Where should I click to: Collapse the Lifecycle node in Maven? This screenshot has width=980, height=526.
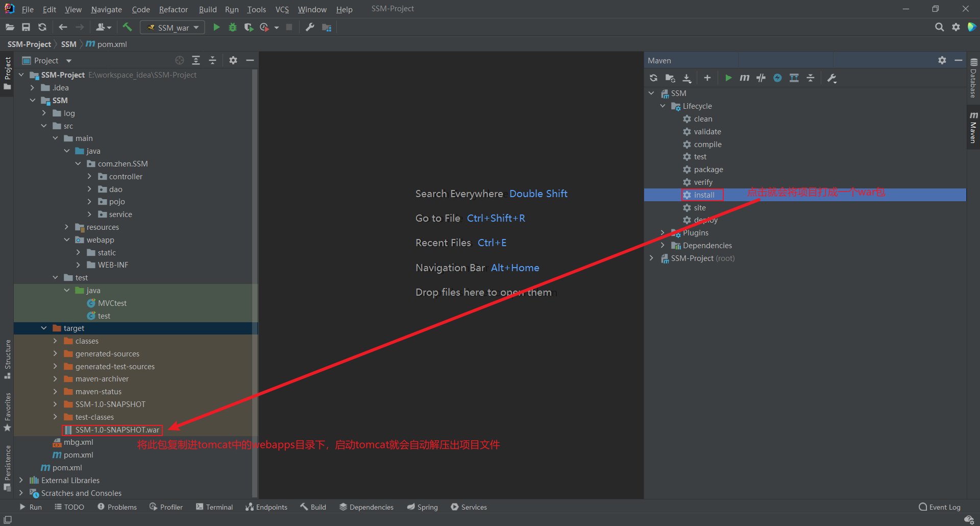[663, 106]
